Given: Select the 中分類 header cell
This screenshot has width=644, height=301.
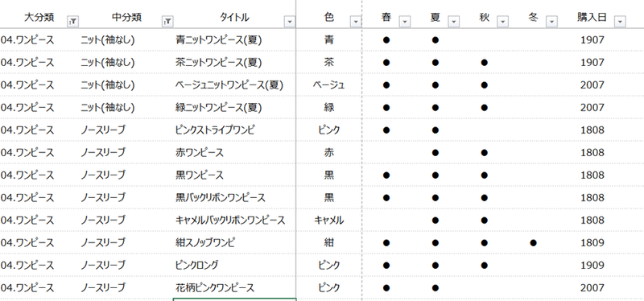Looking at the screenshot, I should pyautogui.click(x=127, y=17).
